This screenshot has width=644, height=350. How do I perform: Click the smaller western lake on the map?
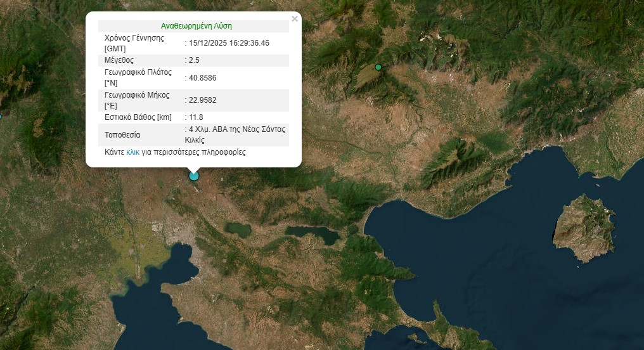[238, 229]
